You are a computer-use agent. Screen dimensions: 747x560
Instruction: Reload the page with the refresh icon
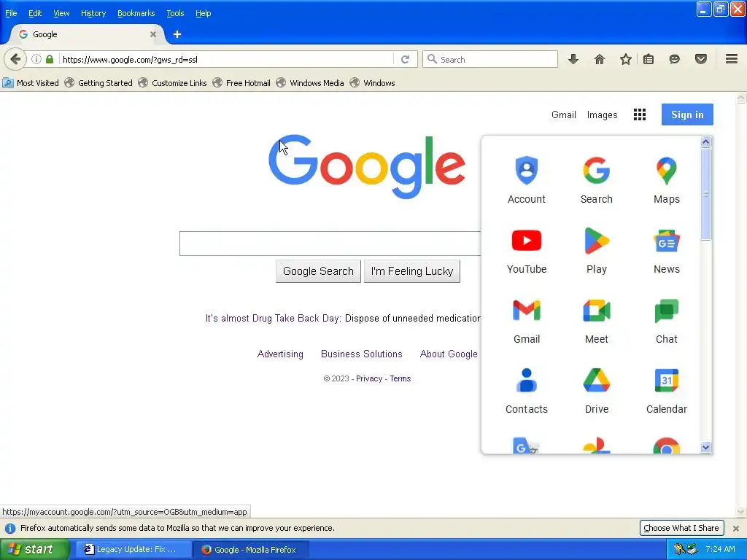click(x=406, y=59)
